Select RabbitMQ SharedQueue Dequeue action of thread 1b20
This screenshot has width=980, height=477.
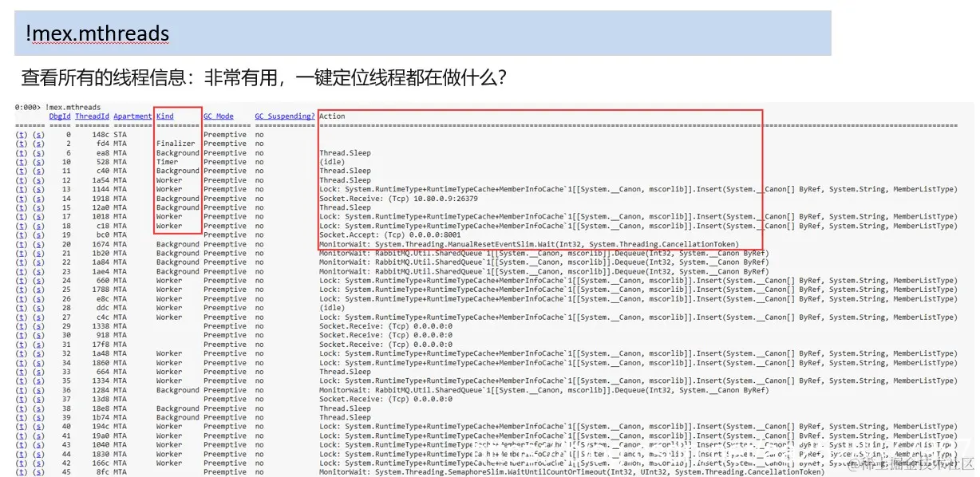(x=544, y=253)
